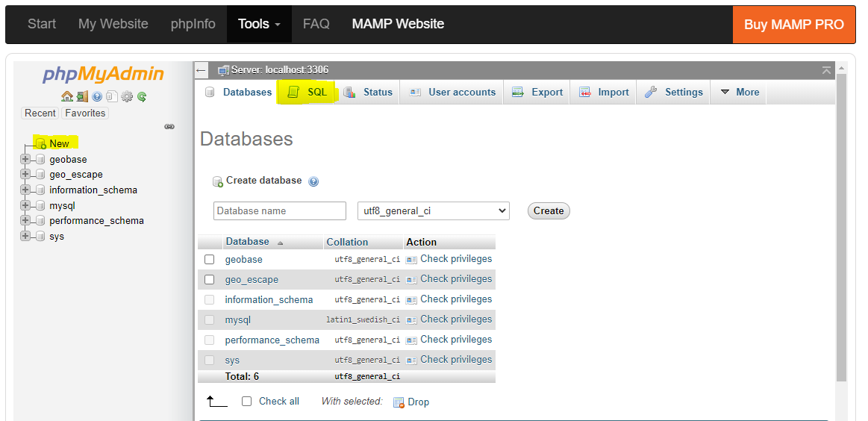
Task: Open the SQL documentation pages icon
Action: [x=112, y=97]
